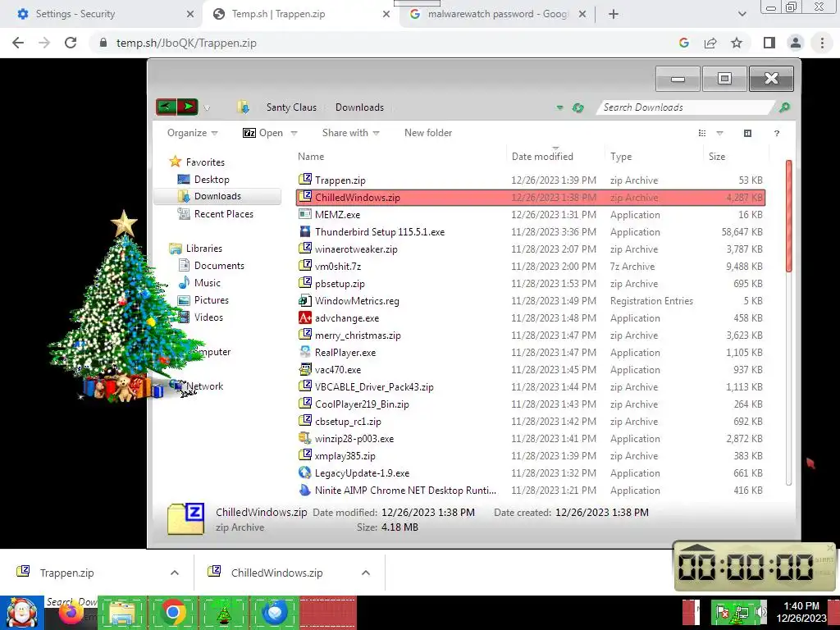Show the preview pane button

point(747,133)
